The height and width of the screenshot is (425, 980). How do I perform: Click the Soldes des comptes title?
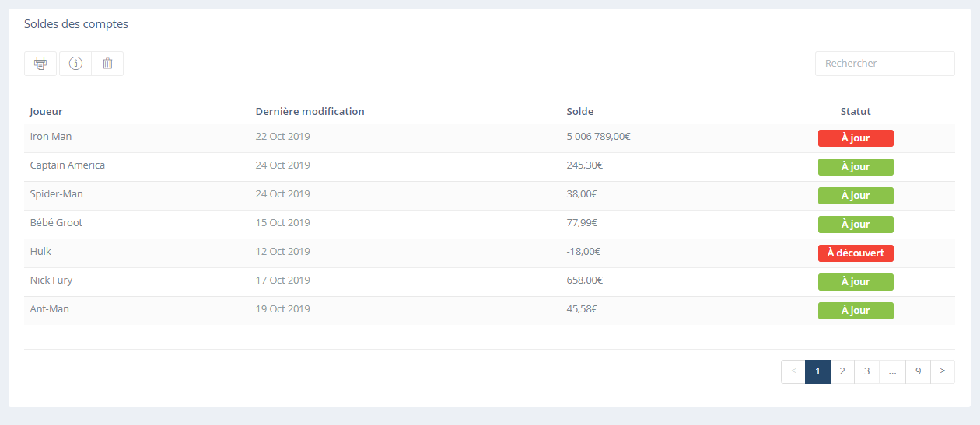pyautogui.click(x=76, y=24)
